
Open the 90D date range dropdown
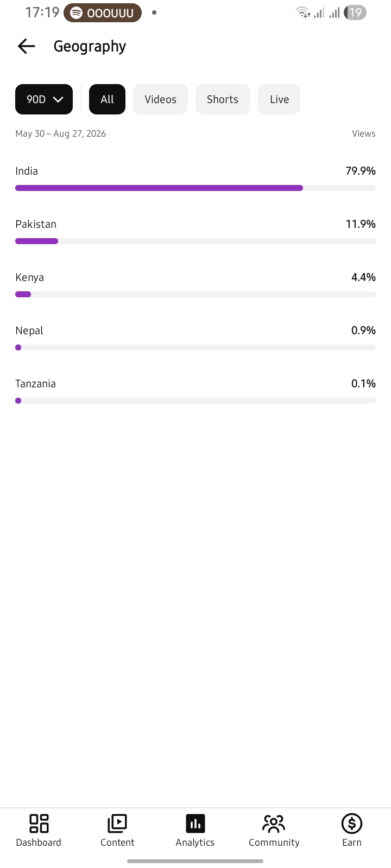point(44,99)
